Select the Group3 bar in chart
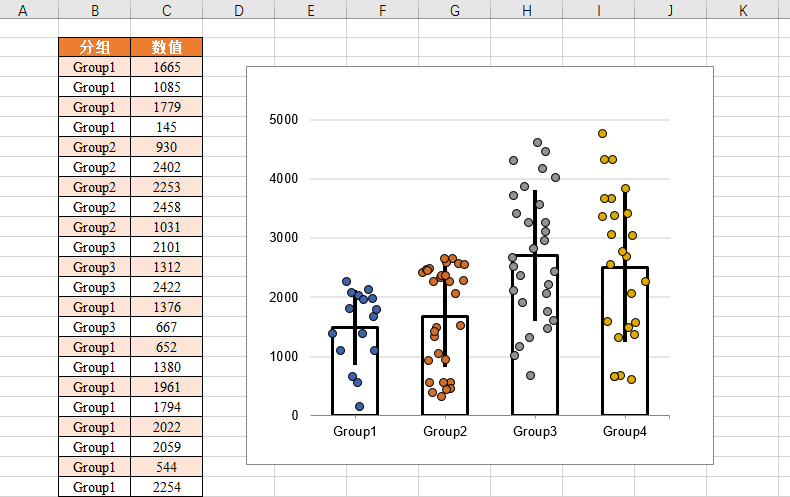790x497 pixels. click(x=535, y=336)
